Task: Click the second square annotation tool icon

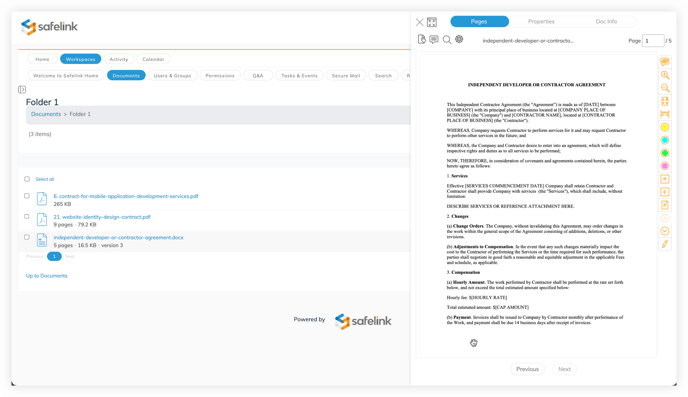Action: click(665, 192)
